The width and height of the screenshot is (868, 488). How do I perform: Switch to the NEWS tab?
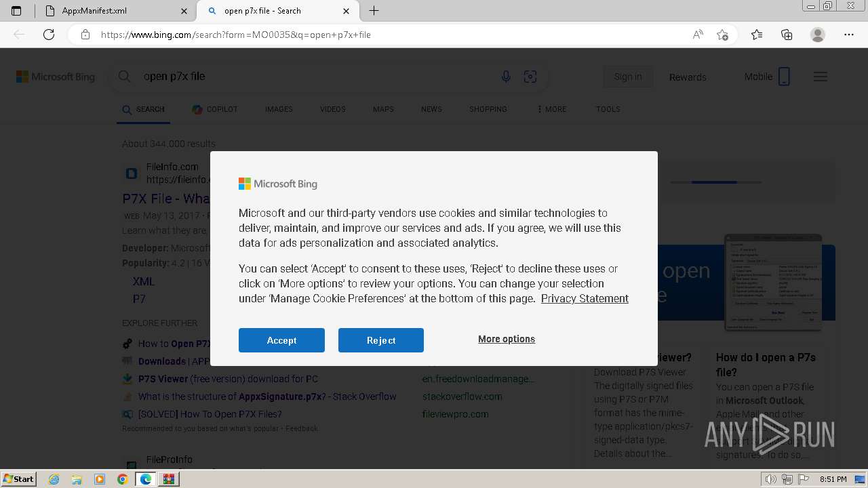coord(431,109)
